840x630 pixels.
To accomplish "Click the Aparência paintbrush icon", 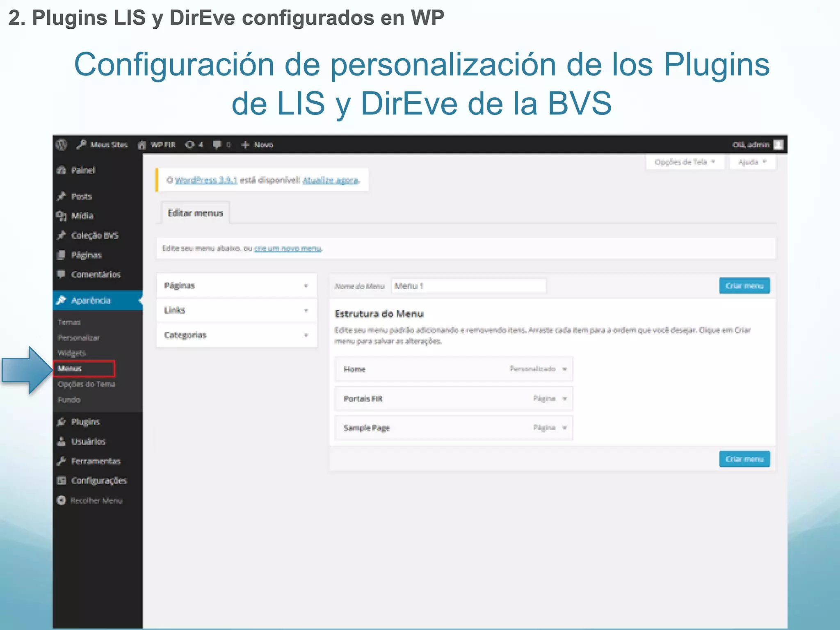I will (x=61, y=300).
